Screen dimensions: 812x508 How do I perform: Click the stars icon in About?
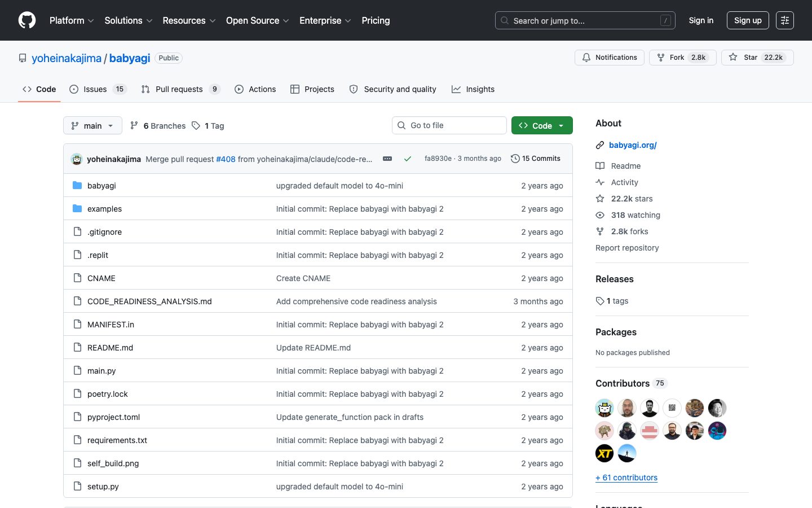coord(600,199)
